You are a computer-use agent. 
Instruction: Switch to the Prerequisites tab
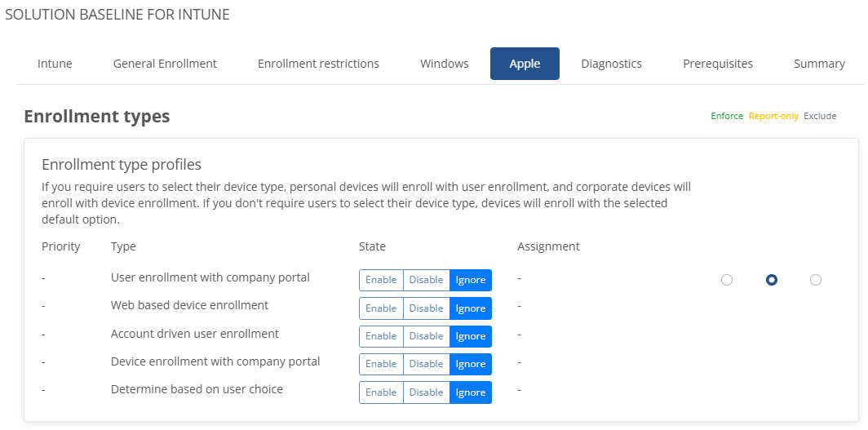click(718, 64)
